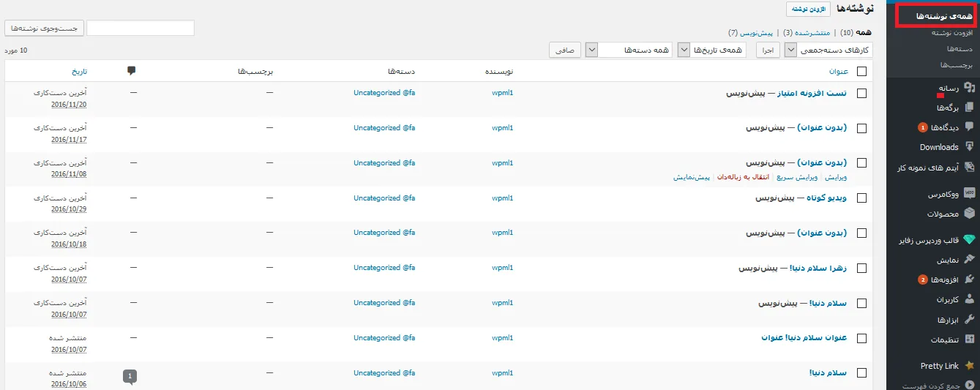Click the 2016/11/20 date in first row

coord(69,105)
